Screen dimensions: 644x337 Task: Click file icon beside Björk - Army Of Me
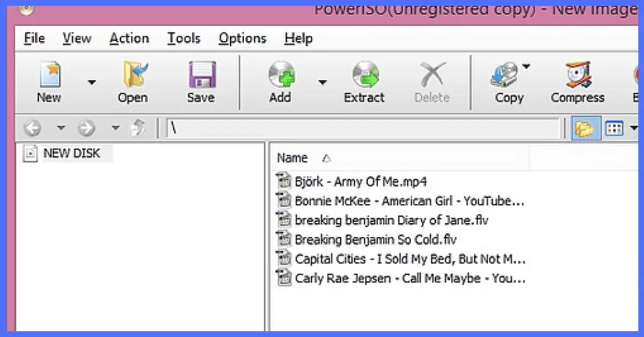[x=283, y=181]
